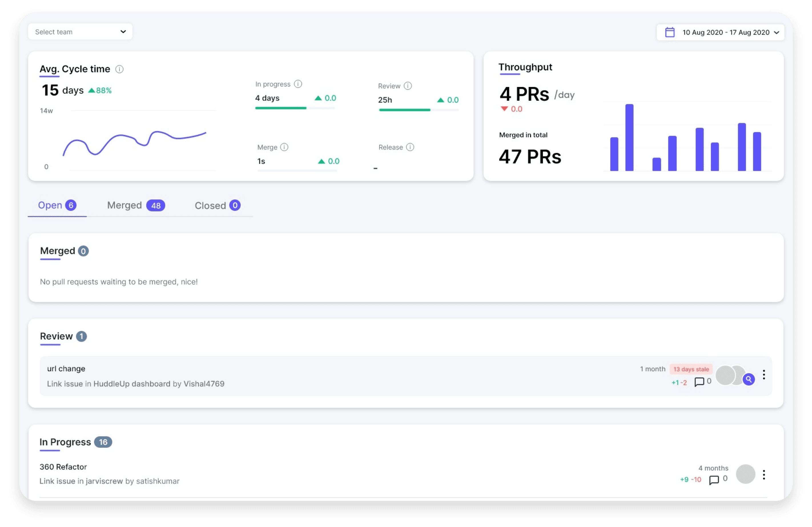Click comment icon on url change PR
Screen dimensions: 812x527
coord(699,382)
